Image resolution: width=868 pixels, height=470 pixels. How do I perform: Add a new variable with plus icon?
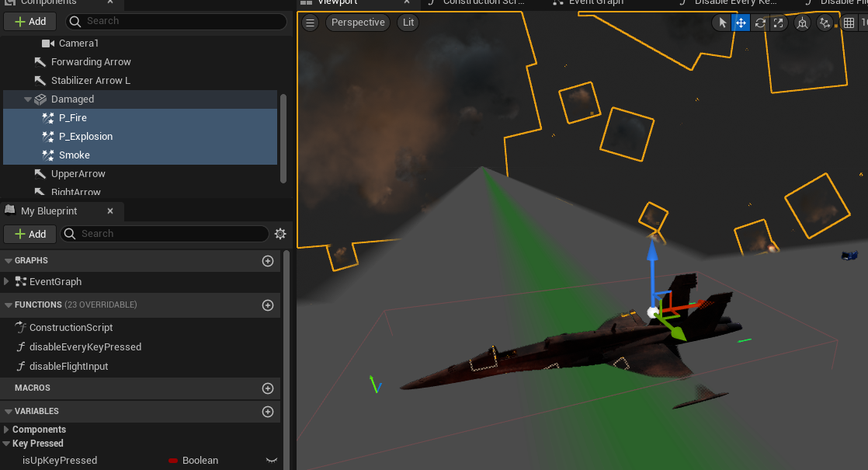coord(268,411)
